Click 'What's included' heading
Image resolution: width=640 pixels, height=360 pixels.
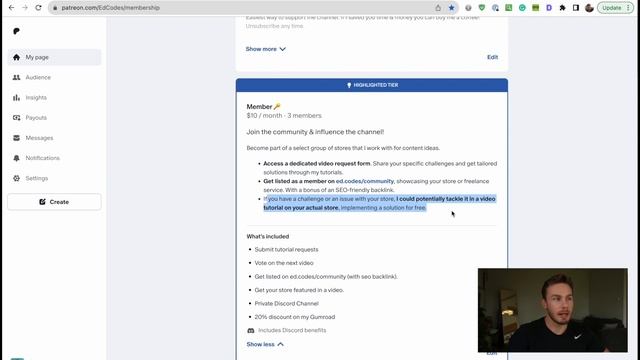point(268,236)
